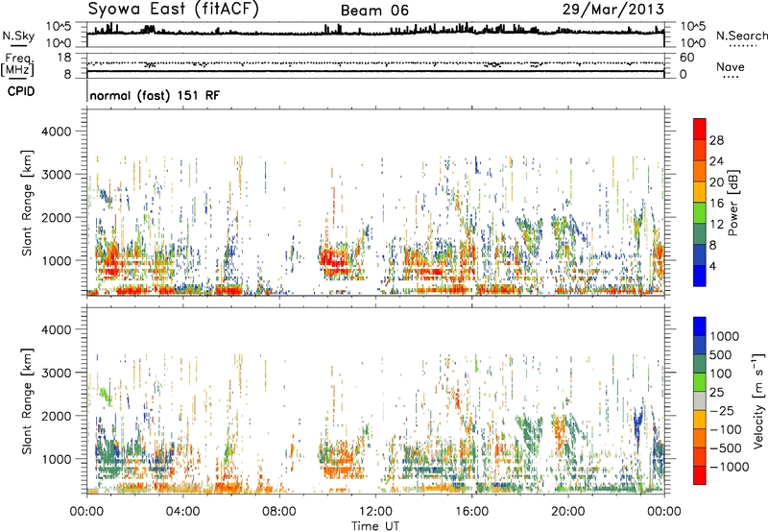Click the '12:00' time axis tick
This screenshot has height=532, width=768.
click(375, 512)
